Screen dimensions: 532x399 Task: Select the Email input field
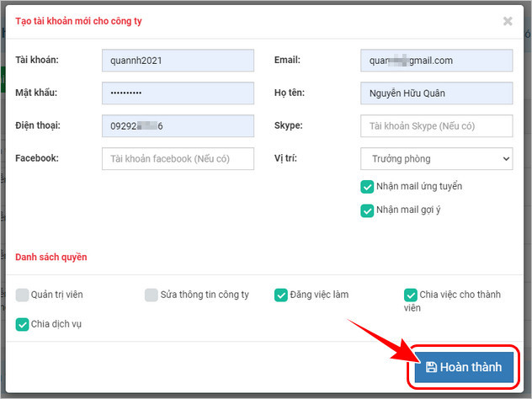[436, 61]
